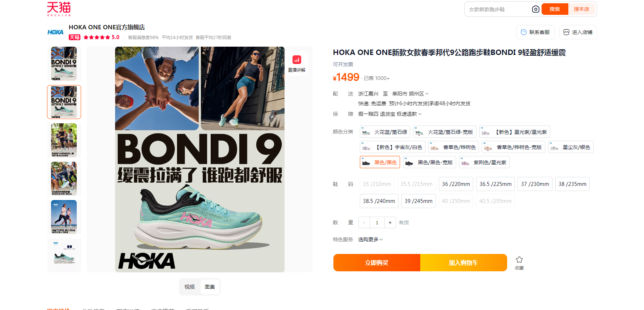
Task: Select size 38.5 /240mm
Action: click(x=379, y=201)
